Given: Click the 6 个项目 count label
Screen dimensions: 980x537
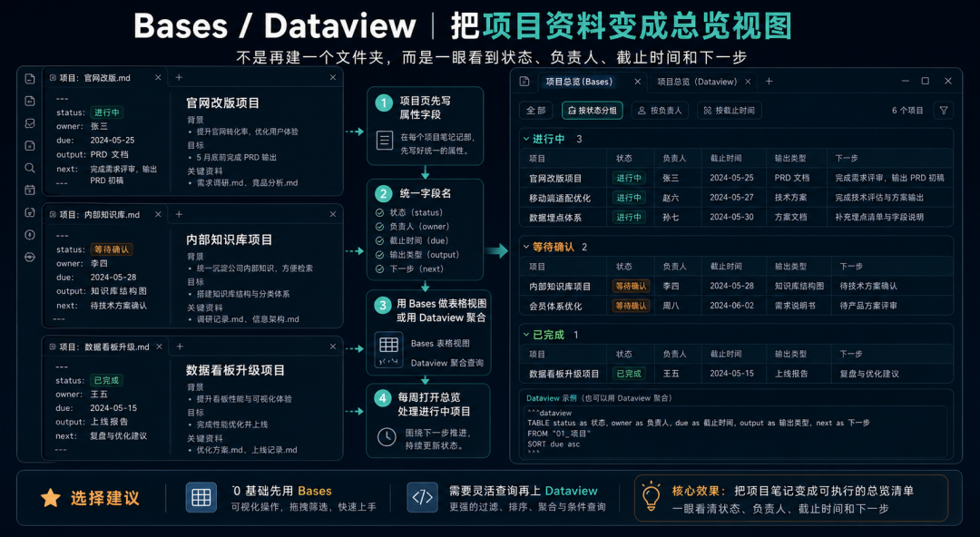Looking at the screenshot, I should click(906, 111).
